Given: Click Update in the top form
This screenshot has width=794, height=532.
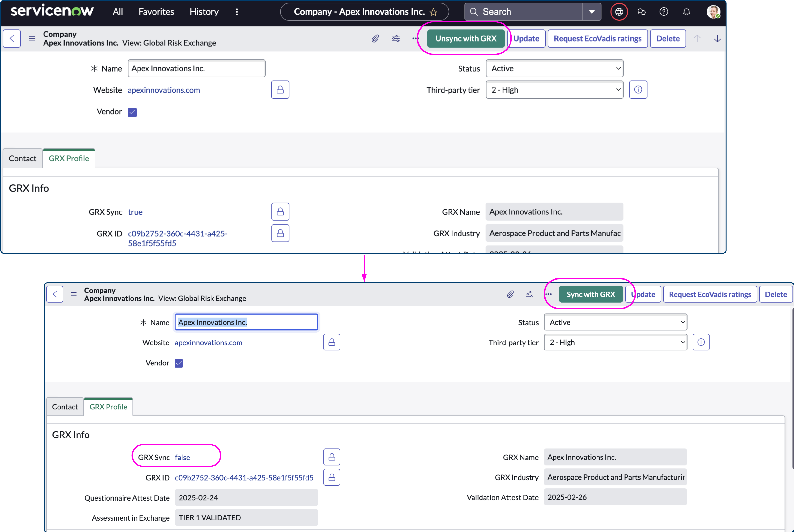Looking at the screenshot, I should tap(526, 38).
